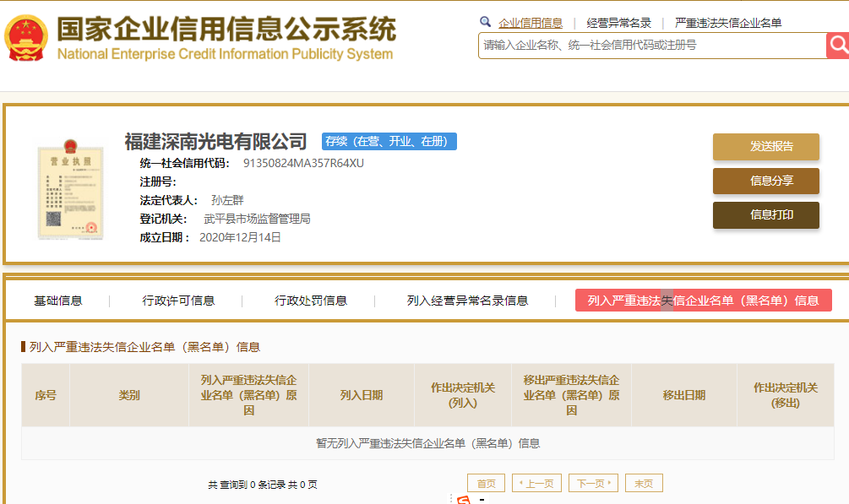Go to 首页 first page
849x504 pixels.
[486, 483]
